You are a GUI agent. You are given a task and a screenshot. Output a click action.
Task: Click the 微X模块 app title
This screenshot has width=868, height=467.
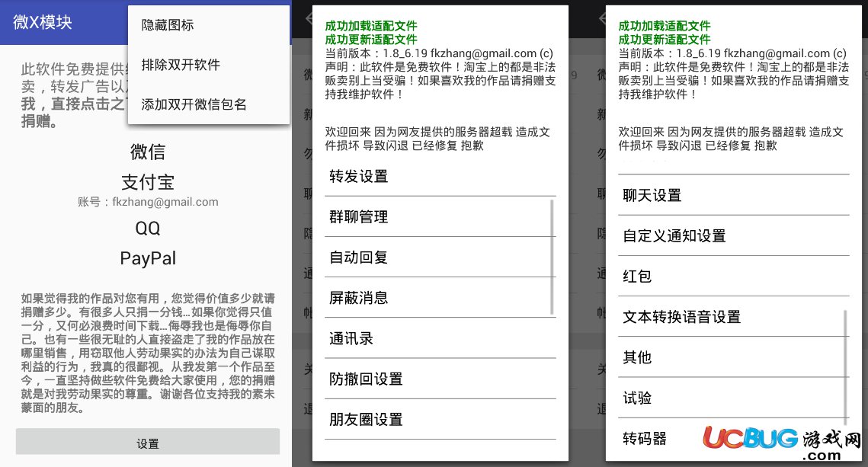pos(43,22)
